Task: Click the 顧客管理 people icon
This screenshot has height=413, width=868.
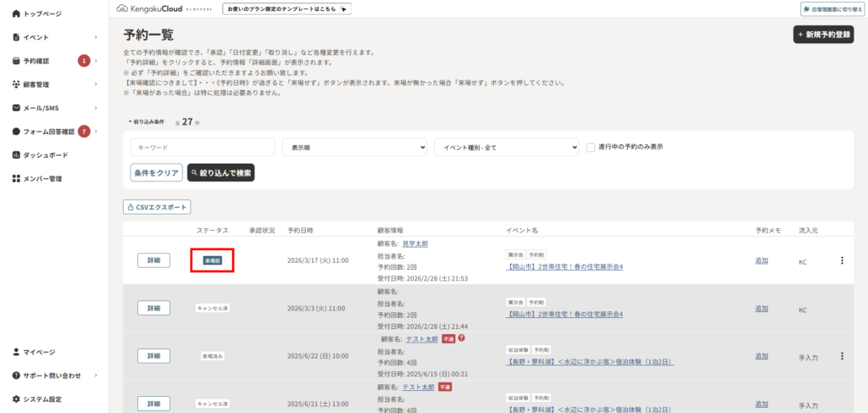Action: pos(16,85)
